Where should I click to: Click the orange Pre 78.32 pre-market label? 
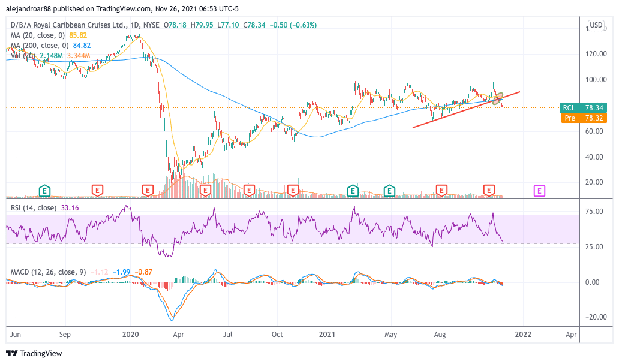pos(584,118)
